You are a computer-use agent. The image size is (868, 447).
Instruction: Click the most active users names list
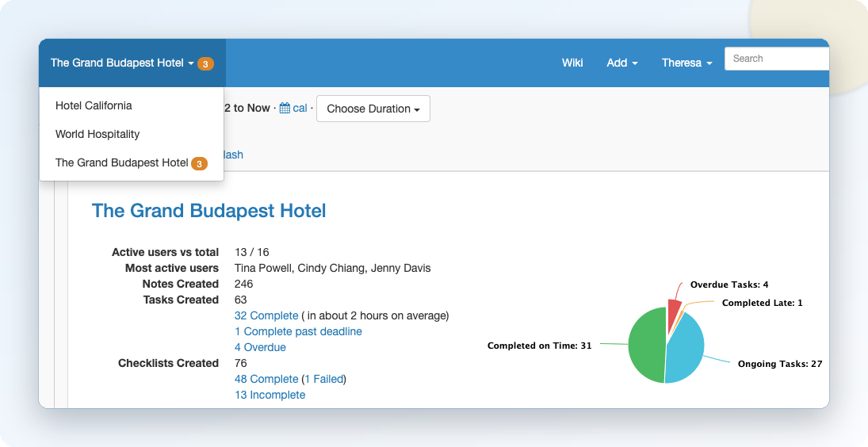(x=333, y=269)
